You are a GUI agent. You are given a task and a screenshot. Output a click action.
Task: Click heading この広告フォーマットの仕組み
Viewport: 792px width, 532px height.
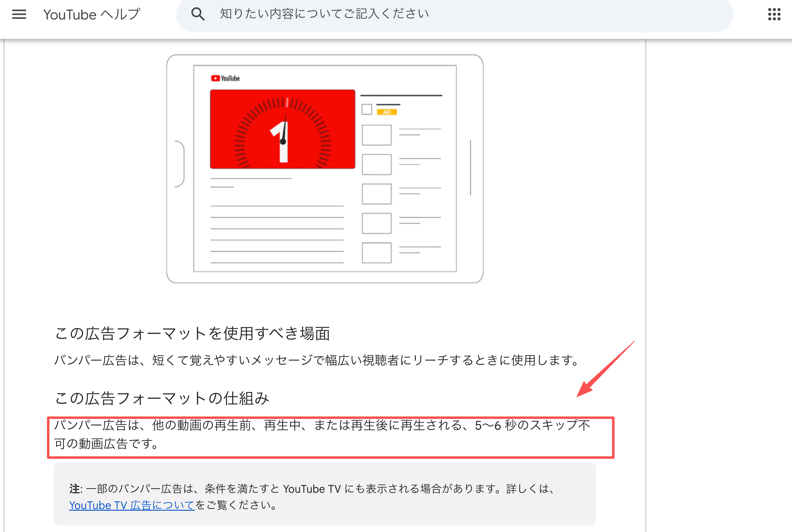(162, 398)
